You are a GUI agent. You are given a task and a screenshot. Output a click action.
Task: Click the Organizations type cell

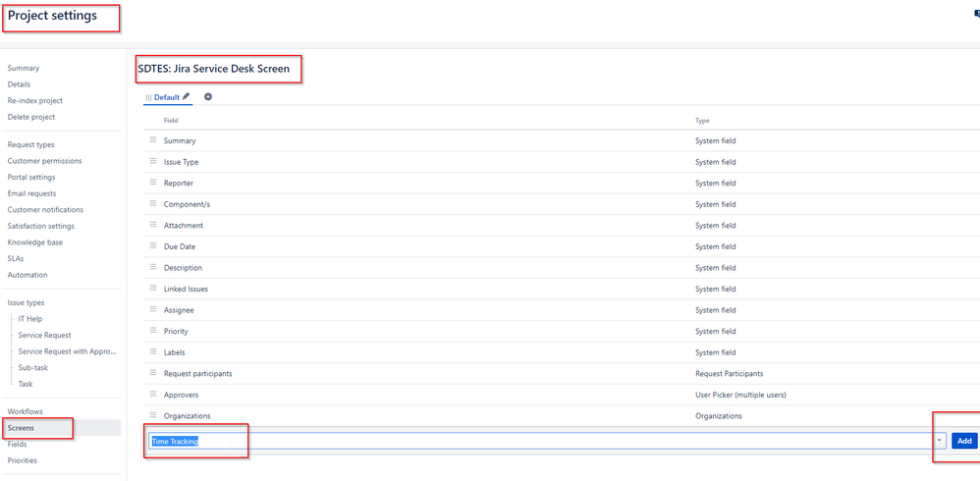tap(719, 416)
